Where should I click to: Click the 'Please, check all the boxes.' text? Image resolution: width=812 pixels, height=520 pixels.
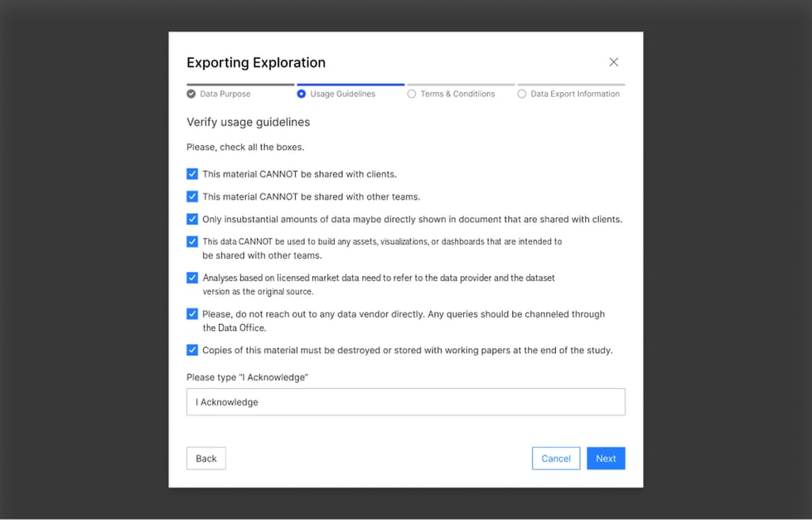coord(245,148)
